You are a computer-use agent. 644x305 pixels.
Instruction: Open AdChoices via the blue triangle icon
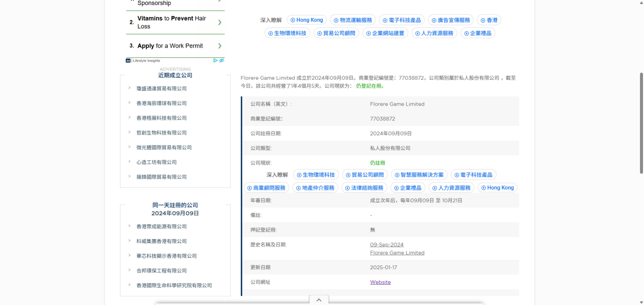click(x=215, y=60)
